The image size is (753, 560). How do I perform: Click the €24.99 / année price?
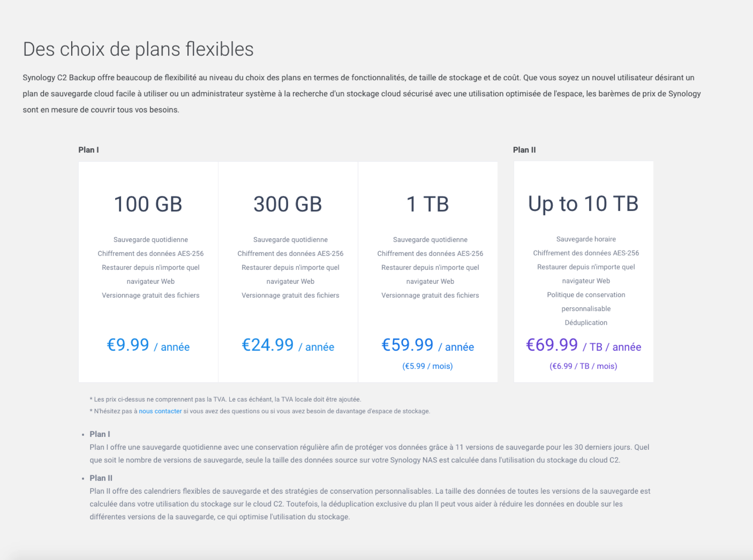click(x=288, y=345)
